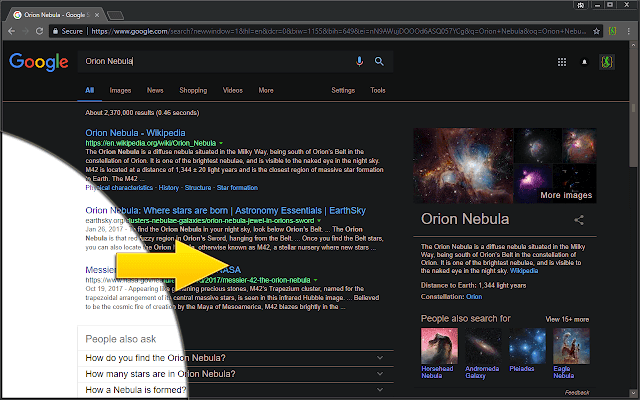Click the Orion Nebula panel title

(x=465, y=219)
